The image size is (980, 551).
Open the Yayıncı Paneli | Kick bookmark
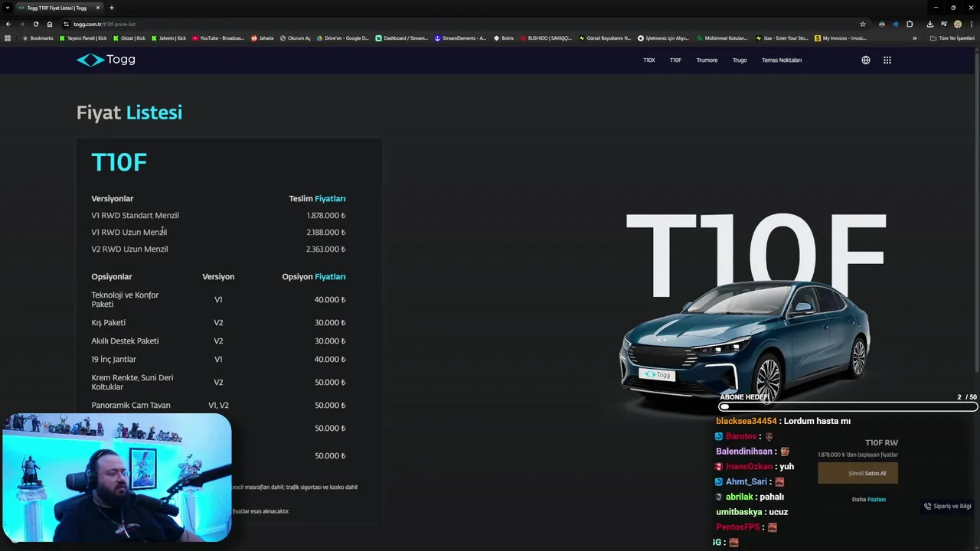click(x=83, y=37)
